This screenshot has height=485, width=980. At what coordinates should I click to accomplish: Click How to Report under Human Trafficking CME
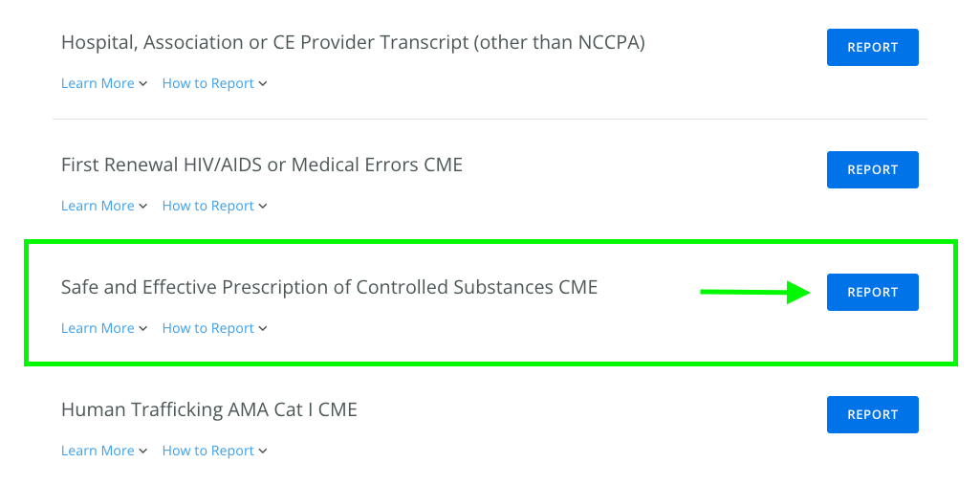(x=207, y=452)
